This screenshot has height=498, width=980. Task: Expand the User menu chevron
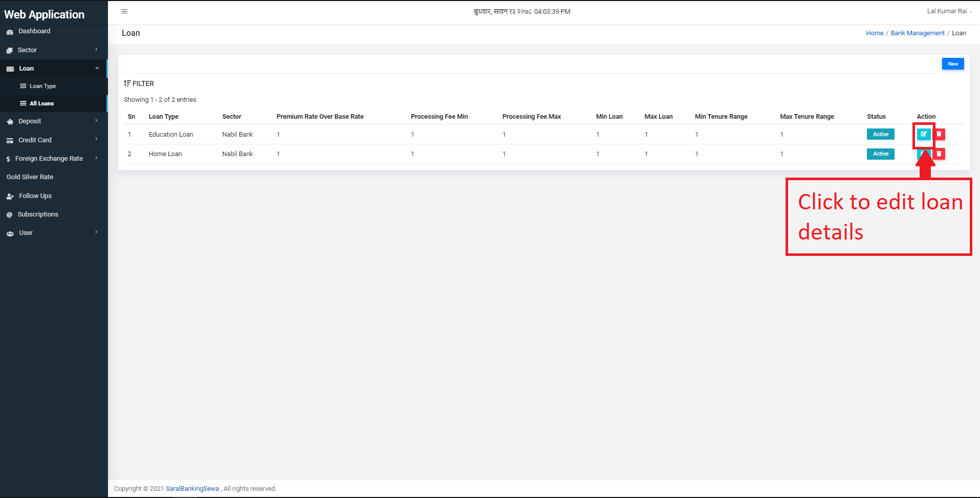pos(96,232)
